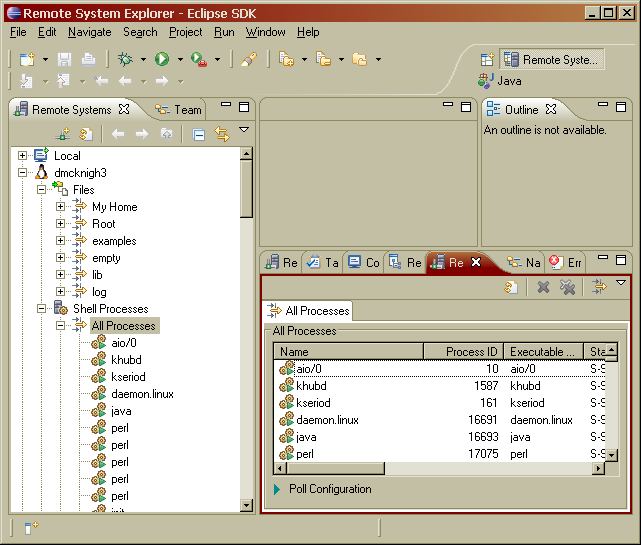Collapse the Files subsystem node
Image resolution: width=641 pixels, height=545 pixels.
point(41,189)
